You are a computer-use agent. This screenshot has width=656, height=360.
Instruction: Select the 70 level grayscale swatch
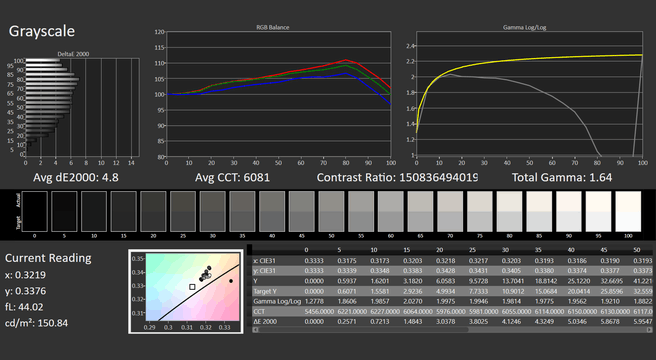450,211
